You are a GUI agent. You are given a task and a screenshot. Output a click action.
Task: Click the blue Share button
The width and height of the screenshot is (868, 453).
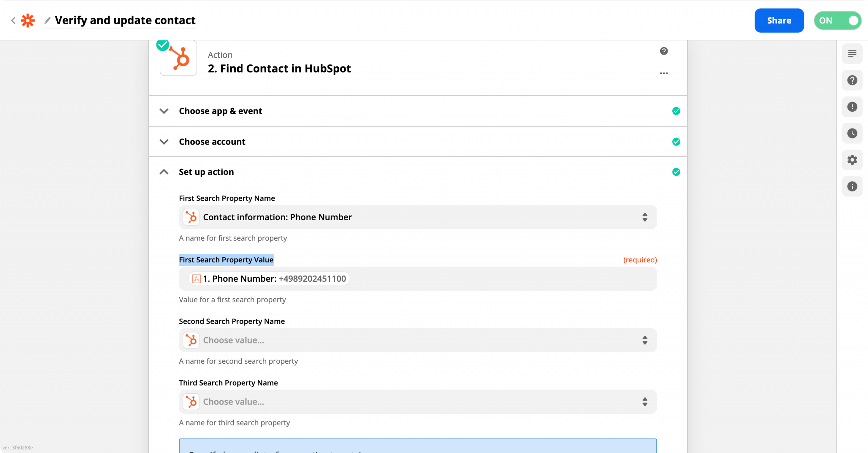tap(779, 21)
